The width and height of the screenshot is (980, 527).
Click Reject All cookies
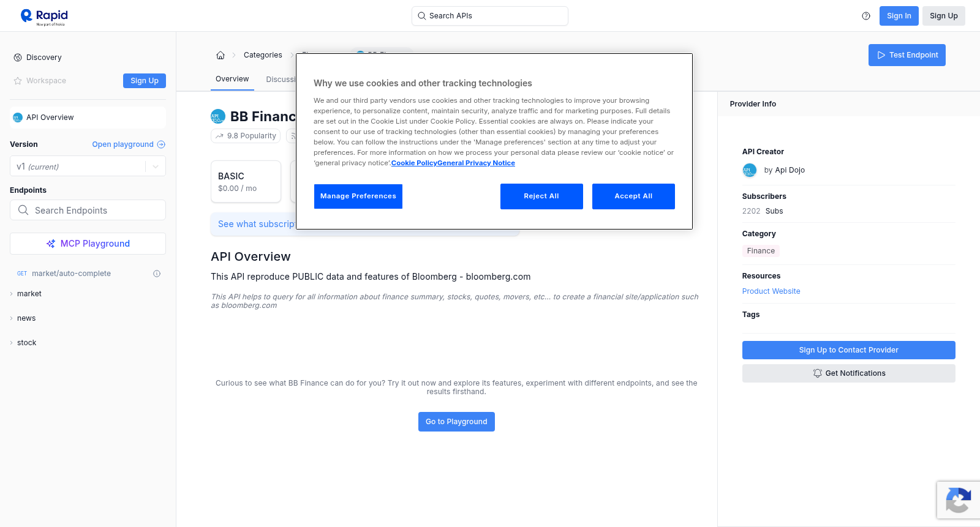click(541, 196)
